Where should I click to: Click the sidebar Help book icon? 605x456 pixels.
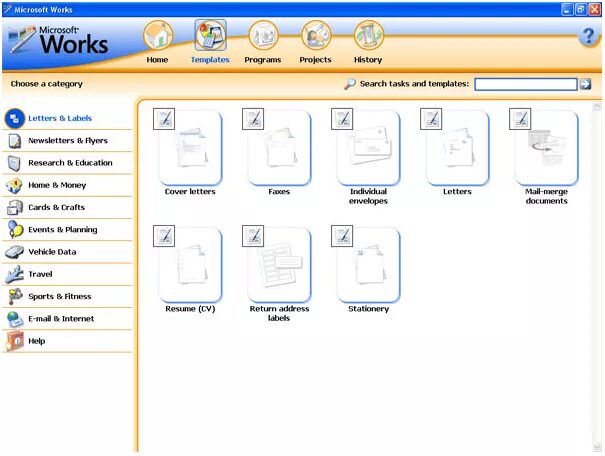pos(15,341)
